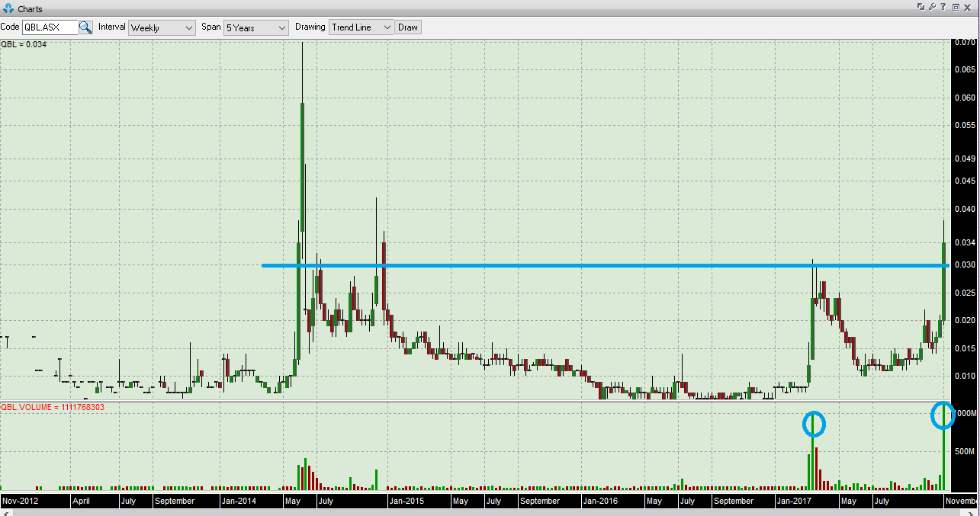This screenshot has height=516, width=980.
Task: Click the 'Code' field label
Action: [10, 27]
